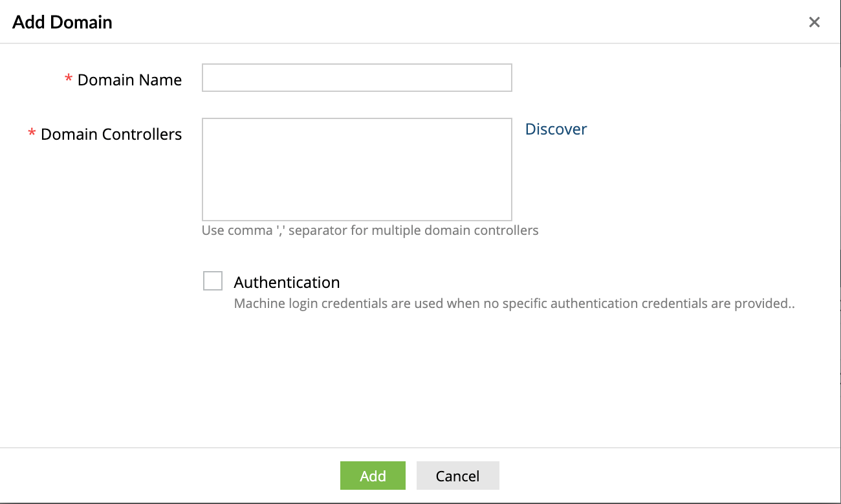Click the Domain Name text field
841x504 pixels.
tap(356, 78)
